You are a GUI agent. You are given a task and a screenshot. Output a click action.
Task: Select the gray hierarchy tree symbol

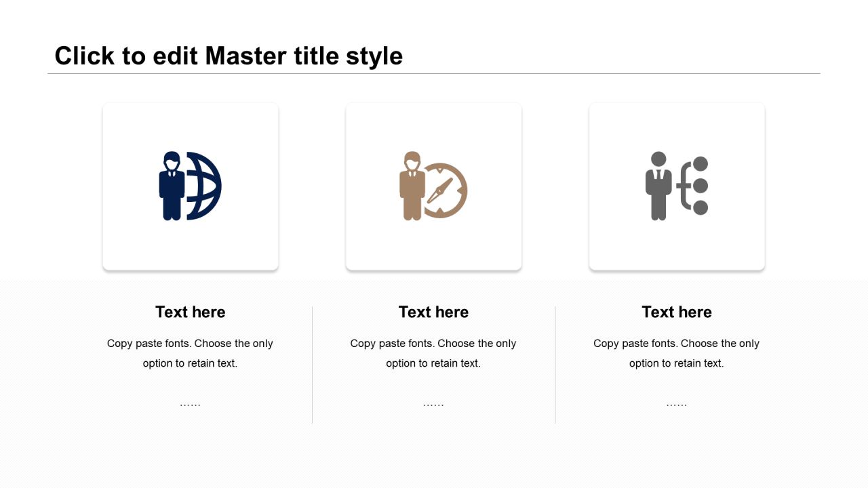[694, 186]
